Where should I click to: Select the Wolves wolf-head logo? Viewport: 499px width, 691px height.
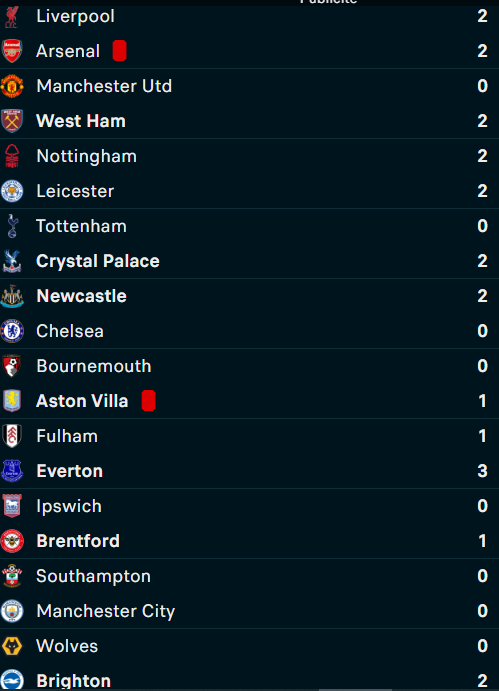pyautogui.click(x=12, y=646)
